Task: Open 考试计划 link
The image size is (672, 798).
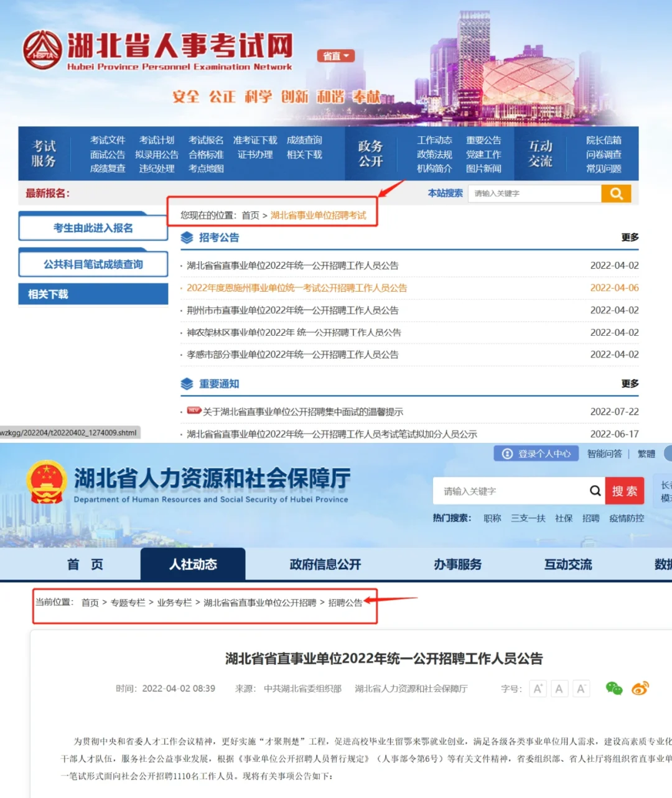Action: [157, 140]
